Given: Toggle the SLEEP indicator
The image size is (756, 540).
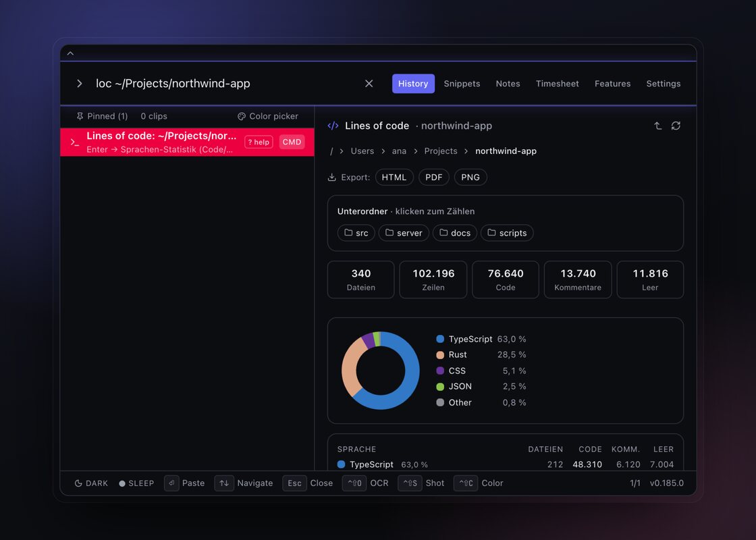Looking at the screenshot, I should click(136, 483).
